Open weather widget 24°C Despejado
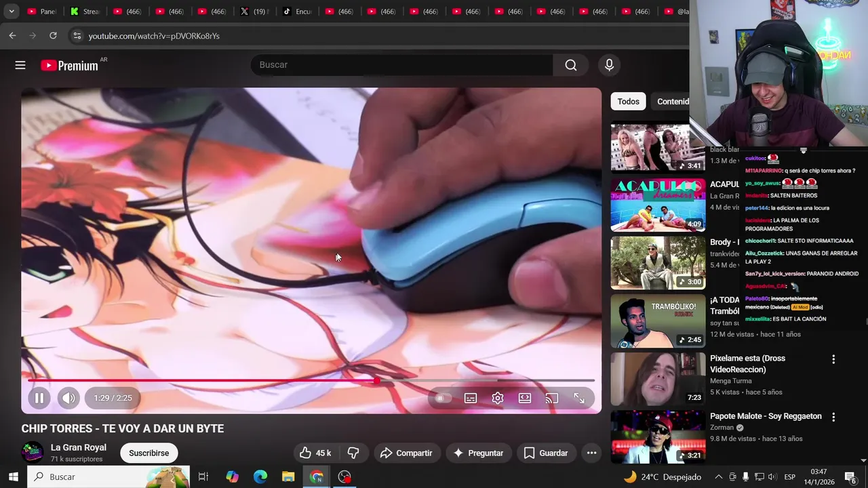 [x=663, y=476]
